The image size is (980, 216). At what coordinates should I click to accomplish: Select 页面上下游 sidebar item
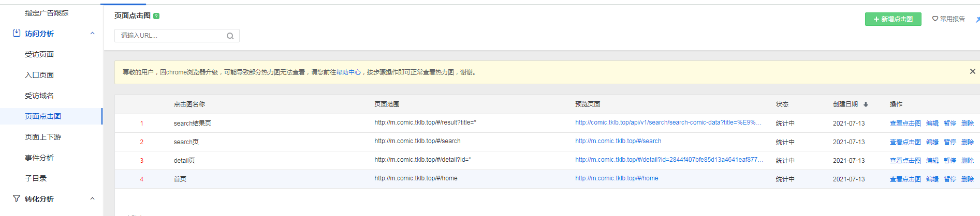coord(43,137)
